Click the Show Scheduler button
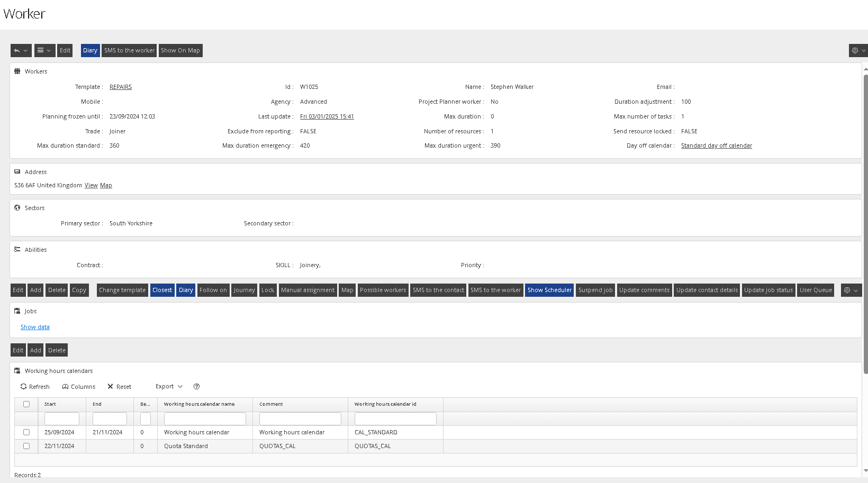 tap(549, 290)
